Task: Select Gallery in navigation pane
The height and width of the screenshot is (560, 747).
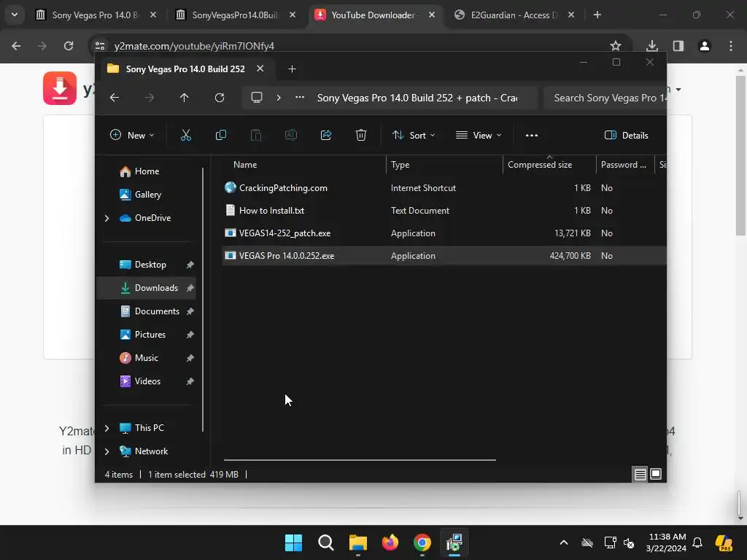Action: point(147,195)
